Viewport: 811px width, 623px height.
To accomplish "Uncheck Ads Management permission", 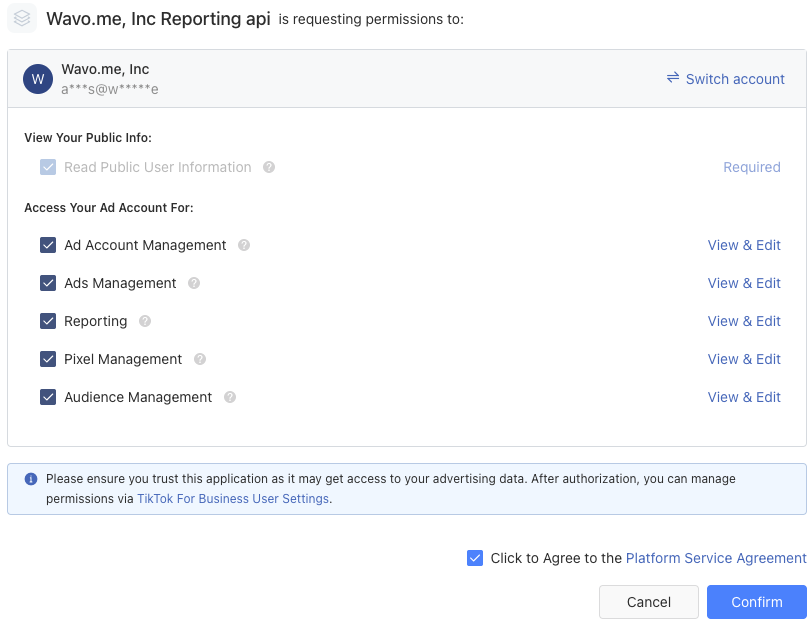I will pos(48,283).
